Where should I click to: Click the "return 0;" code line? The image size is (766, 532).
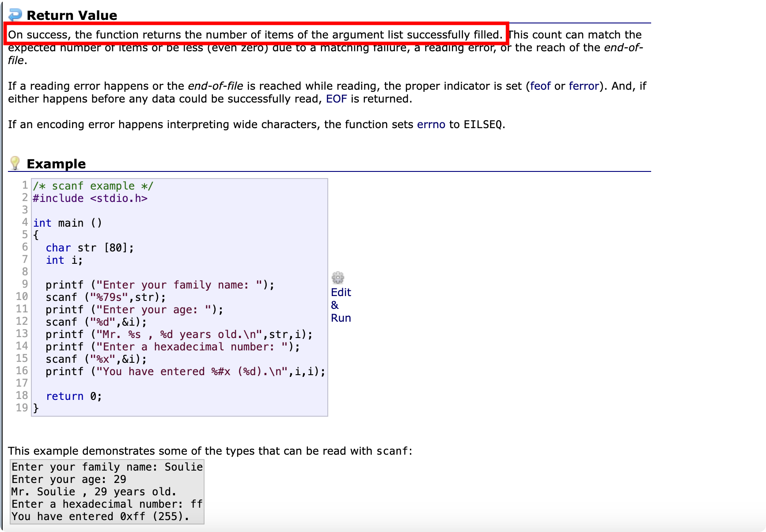click(x=74, y=396)
